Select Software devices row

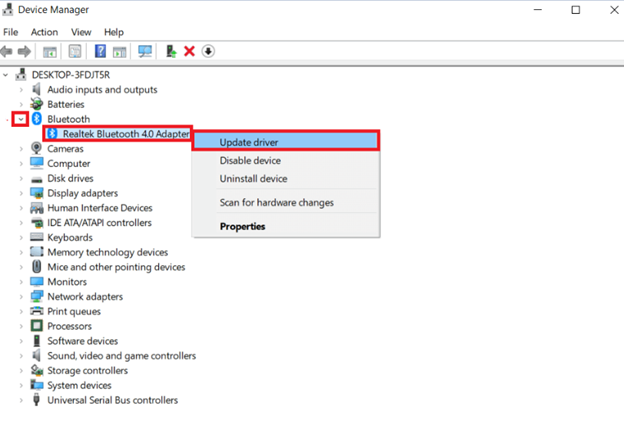pyautogui.click(x=83, y=341)
